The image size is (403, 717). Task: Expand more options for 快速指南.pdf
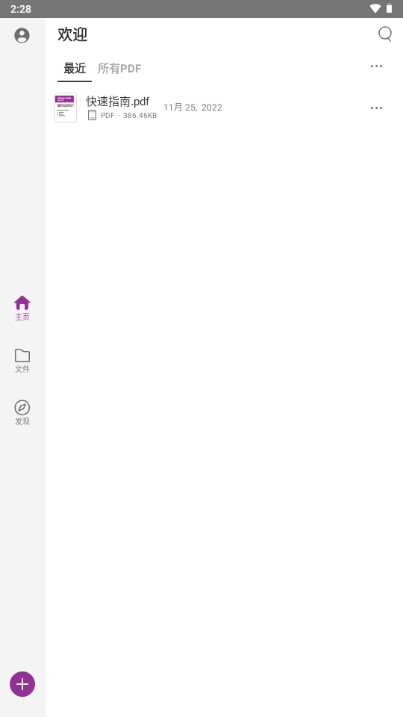[x=376, y=108]
